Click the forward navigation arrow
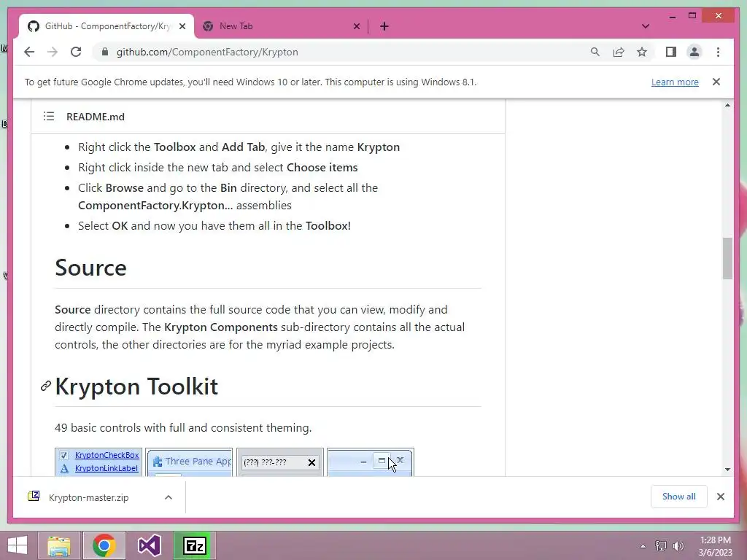This screenshot has width=747, height=560. [x=53, y=52]
